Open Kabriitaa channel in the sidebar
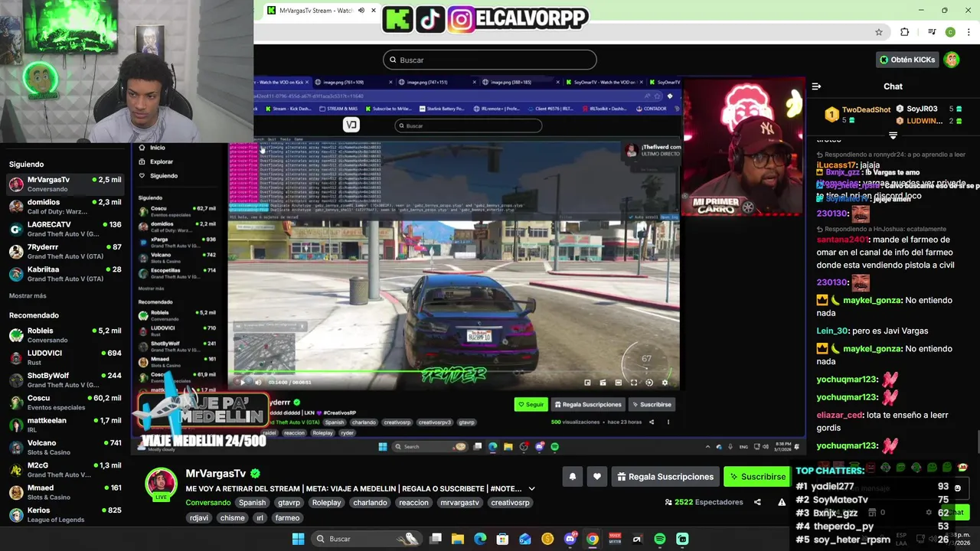Image resolution: width=980 pixels, height=551 pixels. pyautogui.click(x=65, y=274)
